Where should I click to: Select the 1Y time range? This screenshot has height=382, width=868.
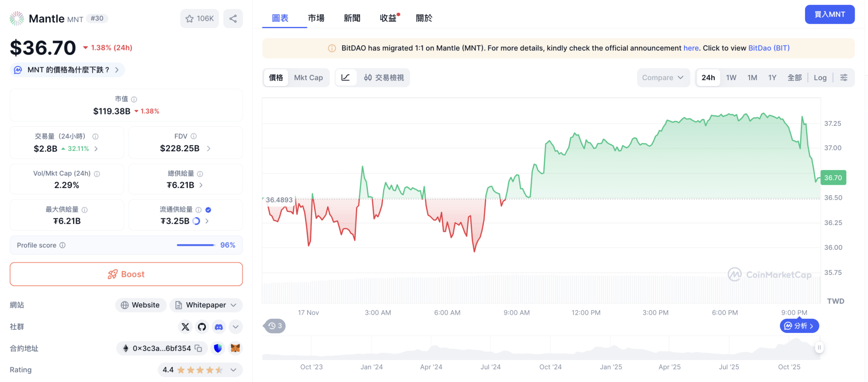[772, 78]
